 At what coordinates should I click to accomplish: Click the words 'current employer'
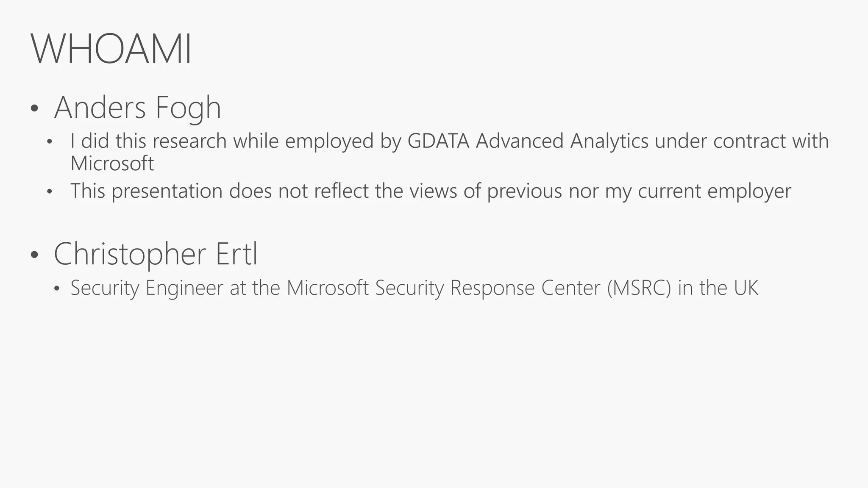coord(714,191)
